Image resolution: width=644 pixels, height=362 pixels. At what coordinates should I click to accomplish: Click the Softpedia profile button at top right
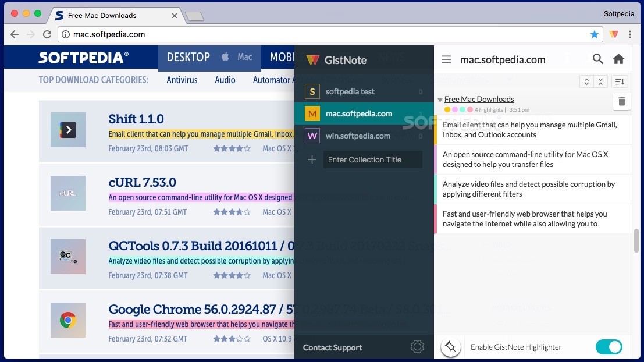click(x=619, y=14)
